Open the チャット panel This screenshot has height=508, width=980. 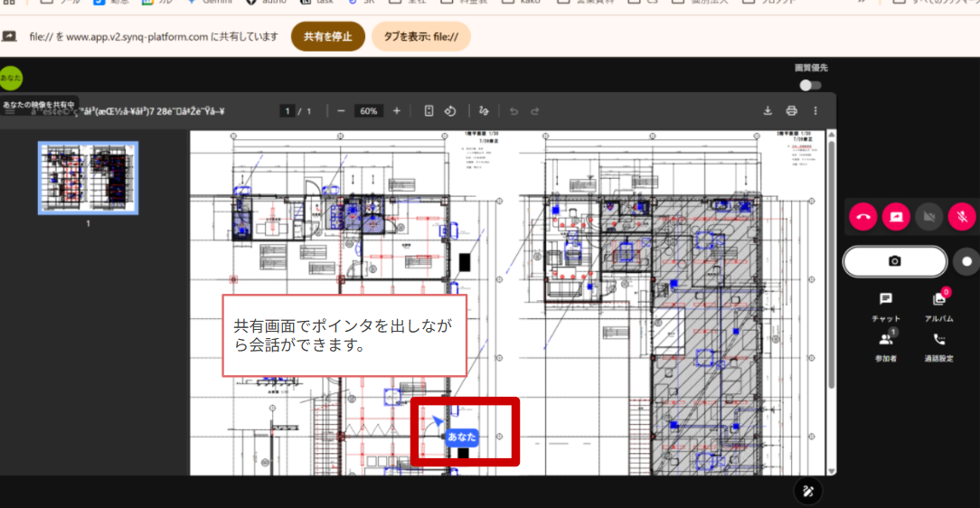[x=886, y=306]
